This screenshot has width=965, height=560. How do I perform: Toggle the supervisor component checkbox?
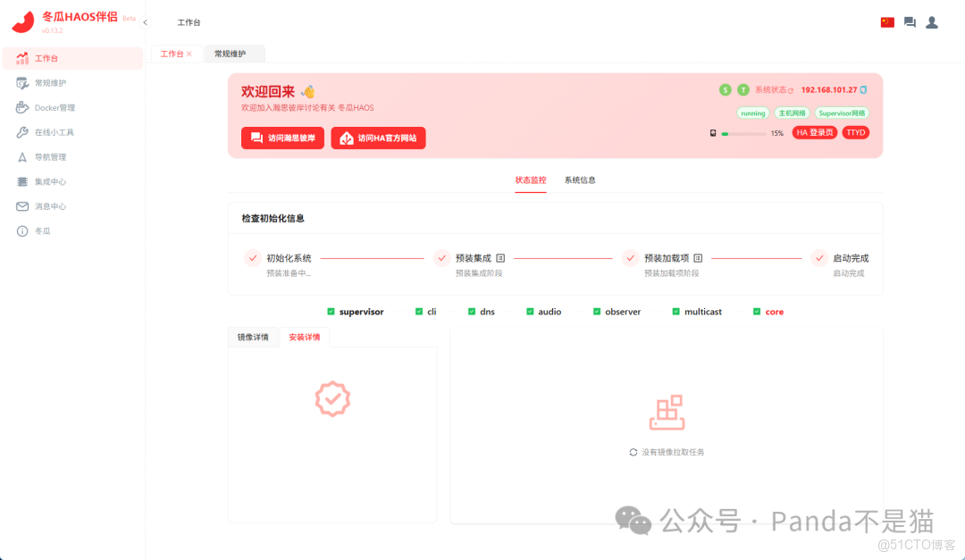[331, 311]
